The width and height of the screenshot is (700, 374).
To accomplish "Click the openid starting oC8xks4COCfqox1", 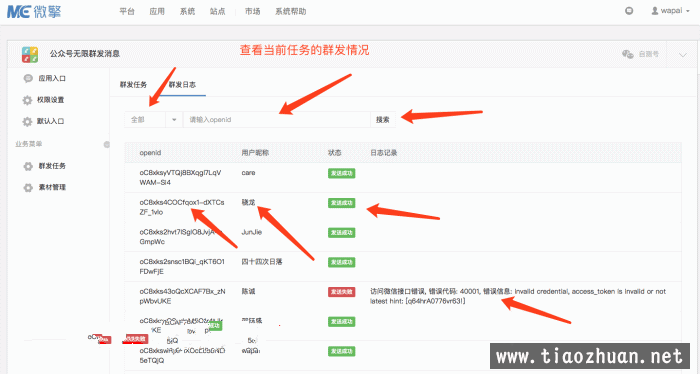I will click(x=182, y=207).
